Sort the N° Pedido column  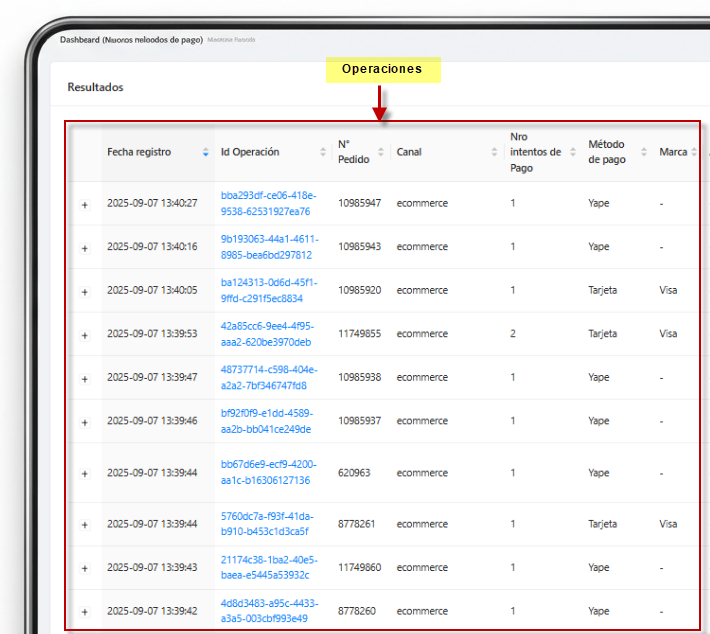(x=382, y=153)
